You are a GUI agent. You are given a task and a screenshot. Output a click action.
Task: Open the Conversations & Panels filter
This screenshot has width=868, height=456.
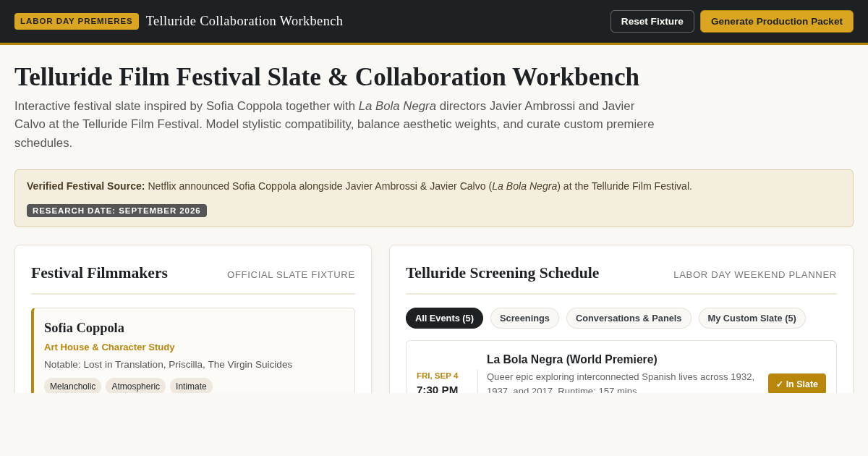pos(629,318)
